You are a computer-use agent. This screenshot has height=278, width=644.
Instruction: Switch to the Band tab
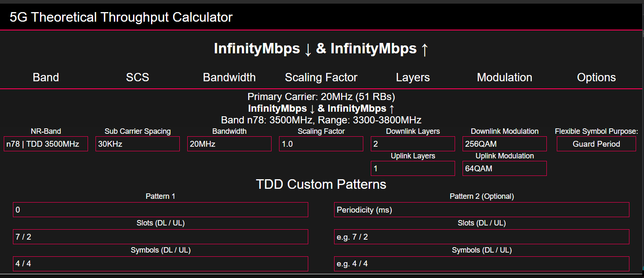[x=46, y=77]
